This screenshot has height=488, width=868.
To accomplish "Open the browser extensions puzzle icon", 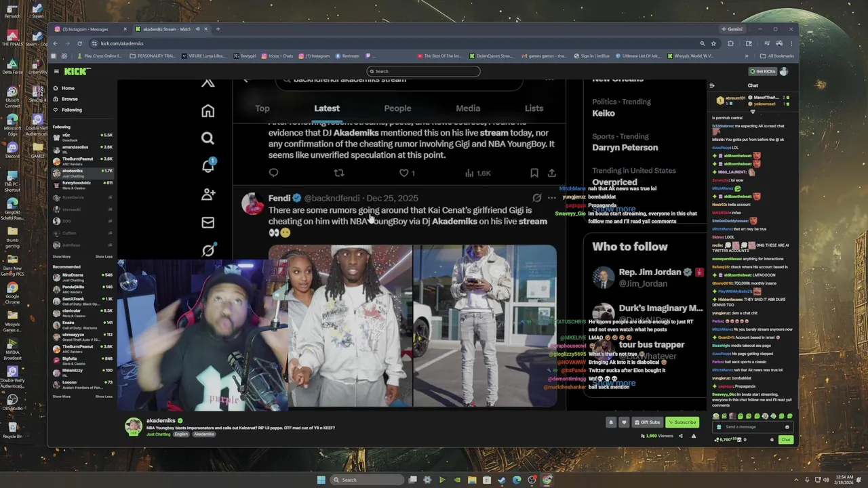I will point(730,43).
